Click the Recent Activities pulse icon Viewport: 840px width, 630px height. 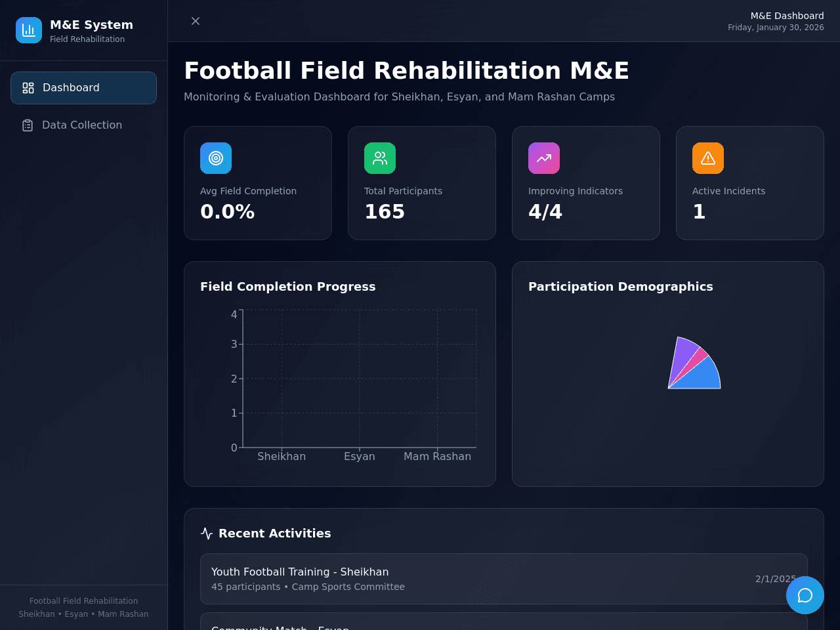207,534
